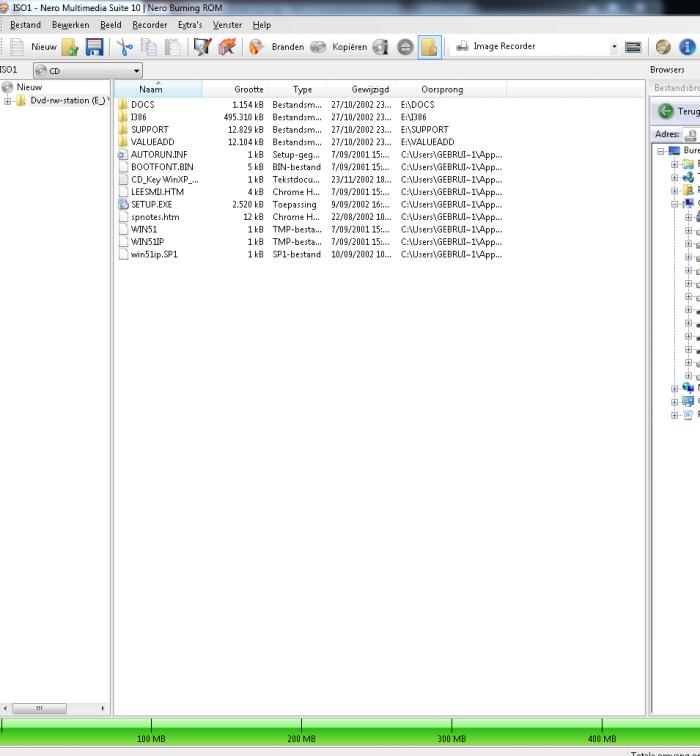Click the Terug back arrow button
Viewport: 700px width, 756px height.
click(666, 111)
